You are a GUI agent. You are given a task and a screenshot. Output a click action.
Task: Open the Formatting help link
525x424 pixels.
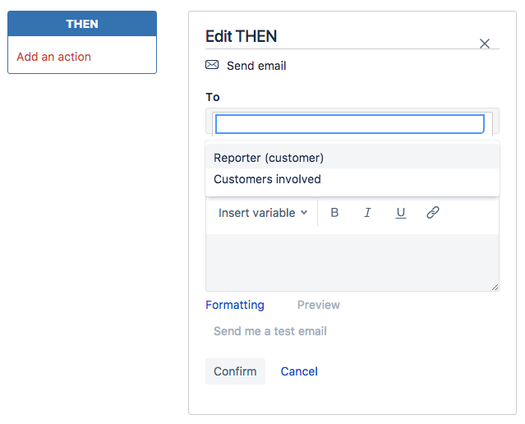235,305
